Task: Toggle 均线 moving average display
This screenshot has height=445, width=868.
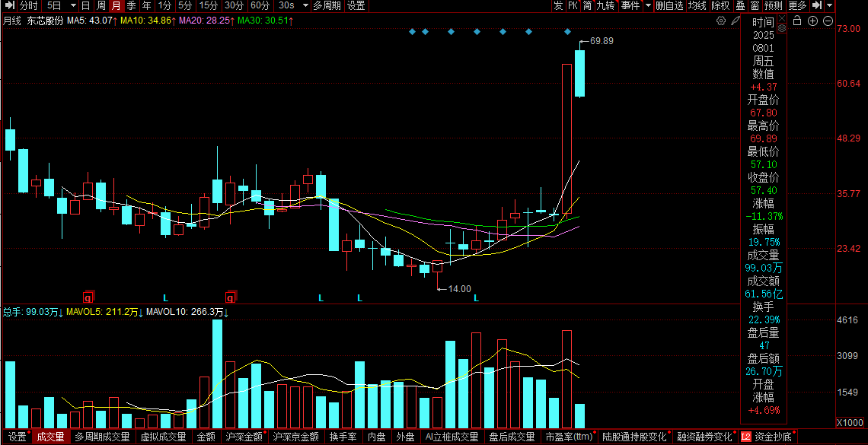Action: coord(697,6)
